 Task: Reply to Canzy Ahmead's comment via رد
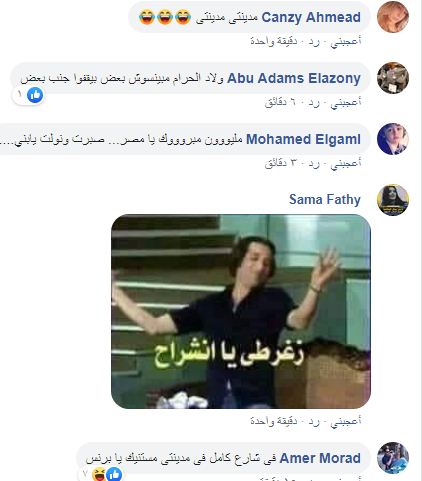[x=314, y=41]
